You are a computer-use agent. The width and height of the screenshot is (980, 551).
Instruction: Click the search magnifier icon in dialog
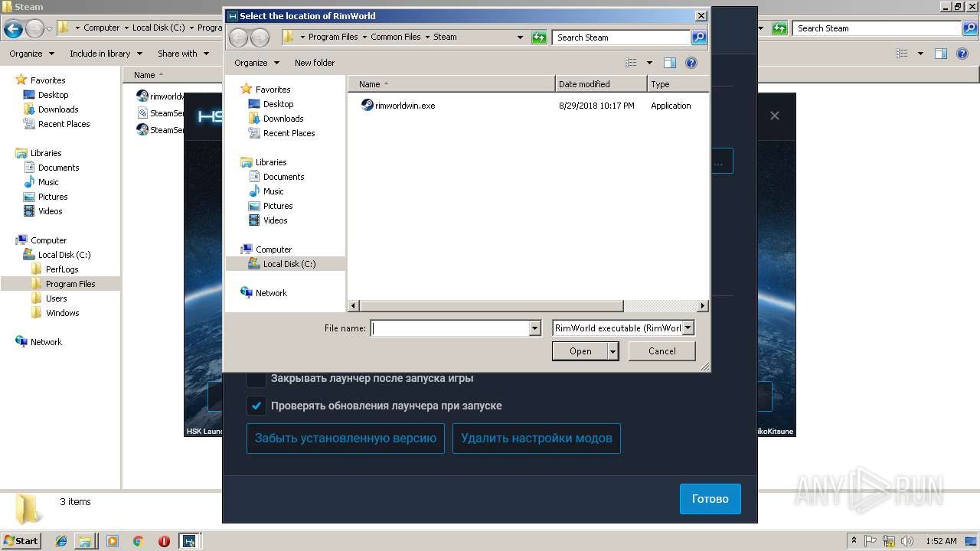698,37
